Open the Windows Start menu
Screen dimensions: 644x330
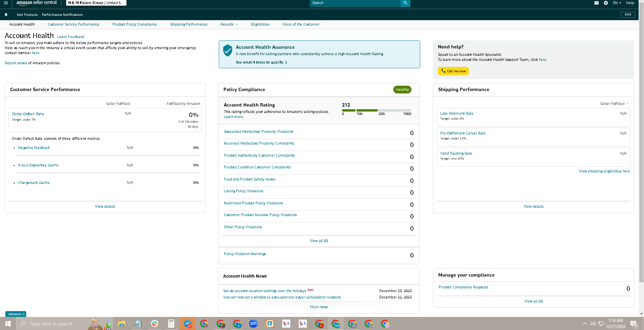pos(8,324)
